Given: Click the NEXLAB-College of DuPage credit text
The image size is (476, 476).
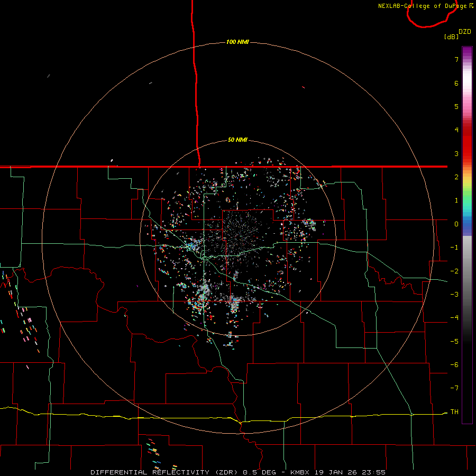Looking at the screenshot, I should tap(422, 6).
